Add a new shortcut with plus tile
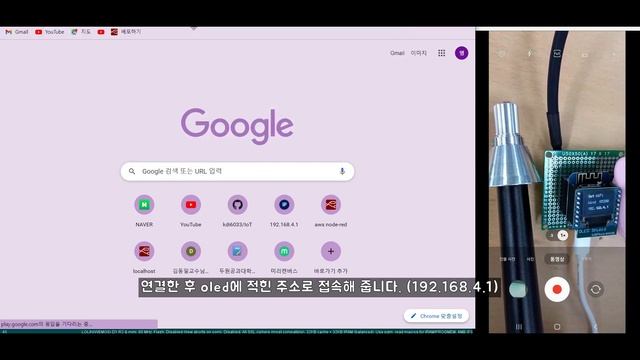This screenshot has width=640, height=360. [x=331, y=257]
